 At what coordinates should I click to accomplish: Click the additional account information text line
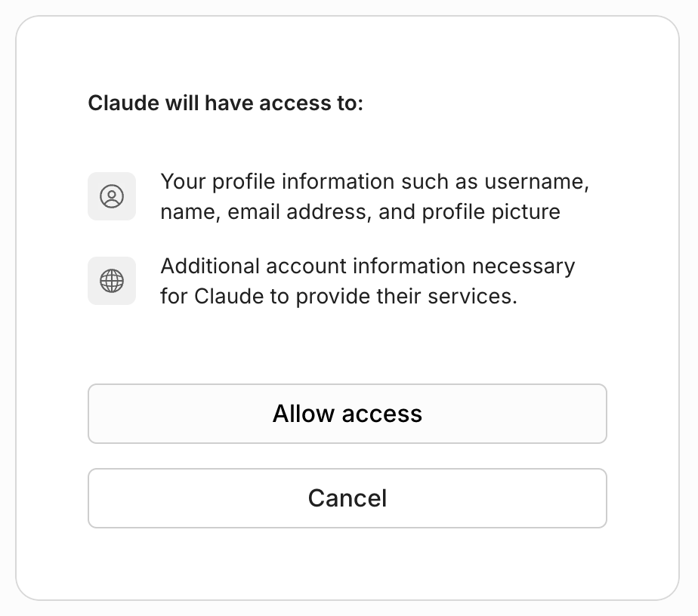[367, 266]
